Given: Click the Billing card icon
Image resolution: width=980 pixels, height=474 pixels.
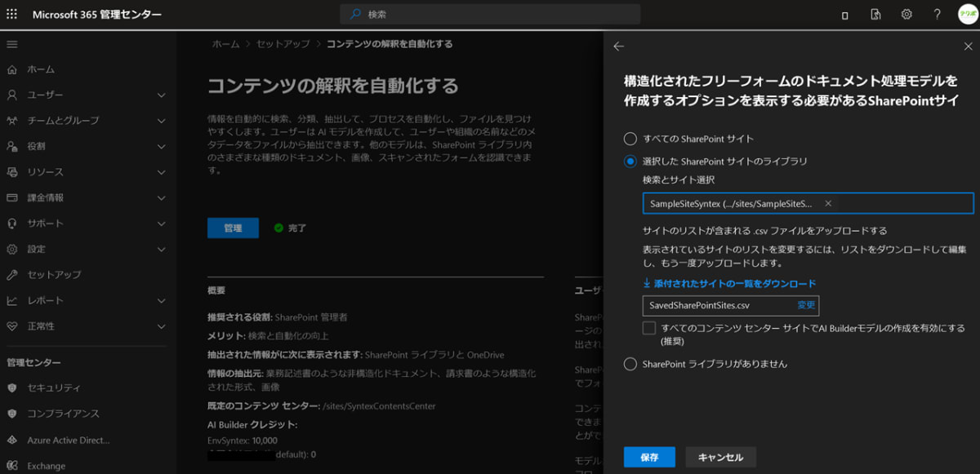Looking at the screenshot, I should click(x=12, y=197).
